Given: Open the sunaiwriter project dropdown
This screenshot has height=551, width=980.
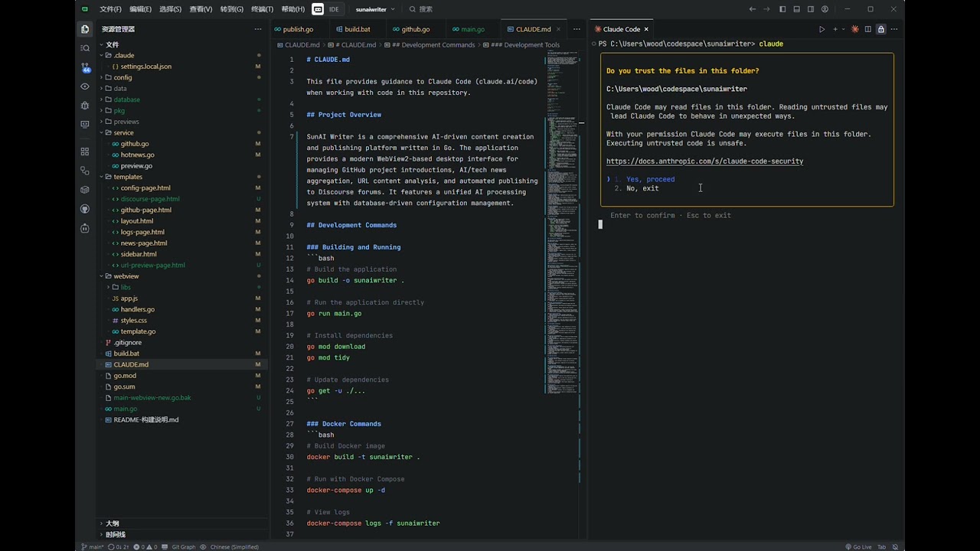Looking at the screenshot, I should click(x=375, y=9).
